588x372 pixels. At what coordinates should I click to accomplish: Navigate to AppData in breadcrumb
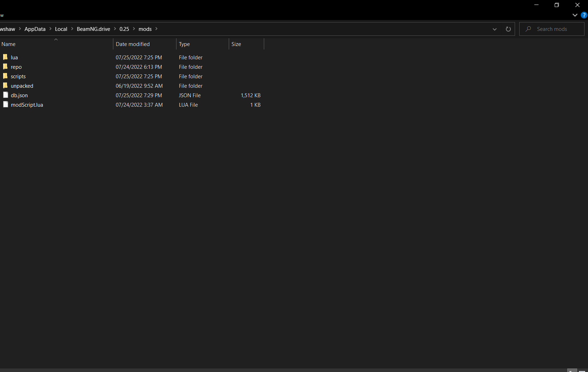tap(35, 29)
